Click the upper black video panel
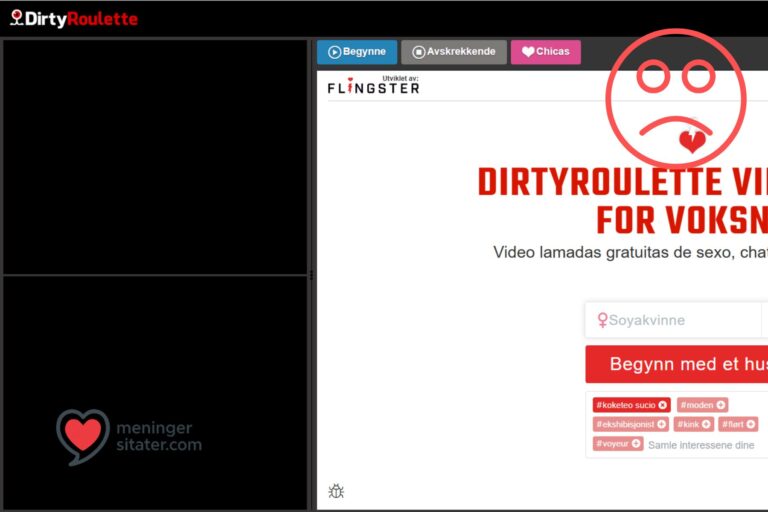 pos(155,157)
